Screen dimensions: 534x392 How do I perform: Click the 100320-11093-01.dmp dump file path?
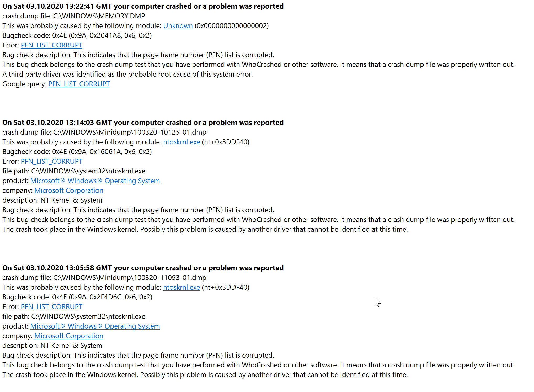130,278
